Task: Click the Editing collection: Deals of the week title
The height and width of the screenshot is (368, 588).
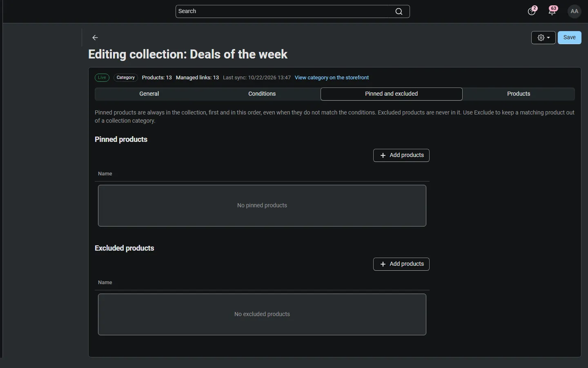Action: [x=188, y=55]
